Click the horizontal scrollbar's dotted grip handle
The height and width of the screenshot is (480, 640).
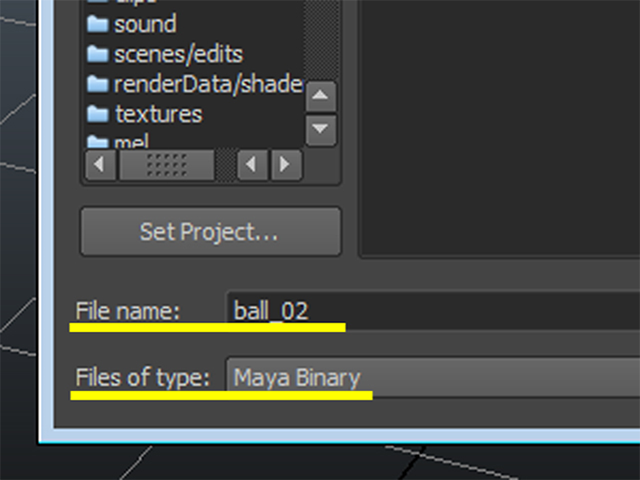click(167, 165)
